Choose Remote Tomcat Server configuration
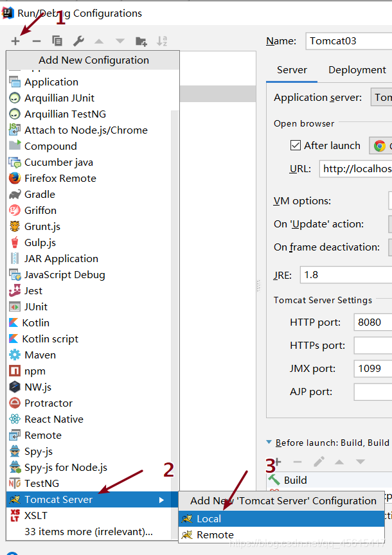This screenshot has width=392, height=555. point(281,534)
